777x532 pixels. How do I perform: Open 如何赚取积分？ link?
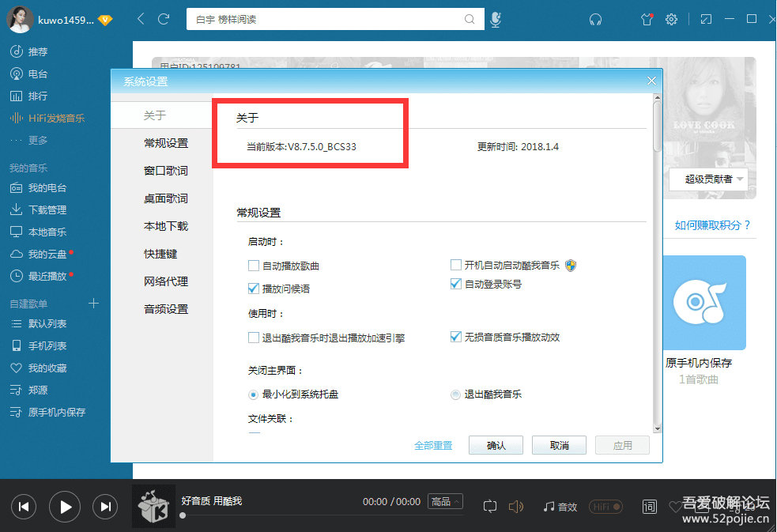pos(713,225)
